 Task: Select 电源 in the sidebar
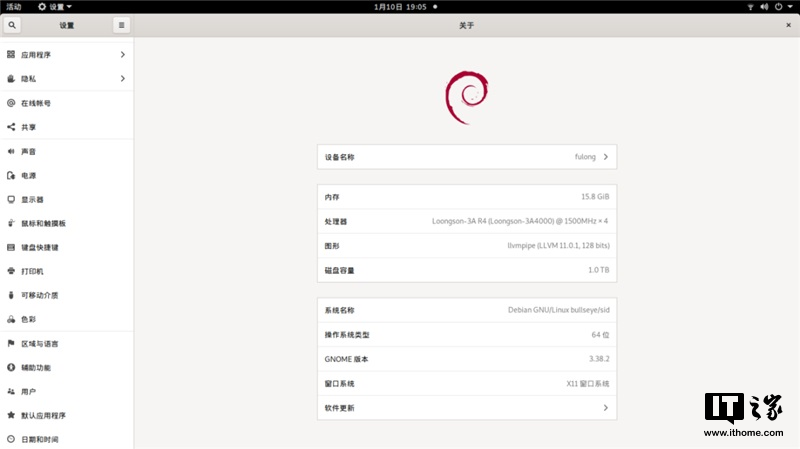67,176
